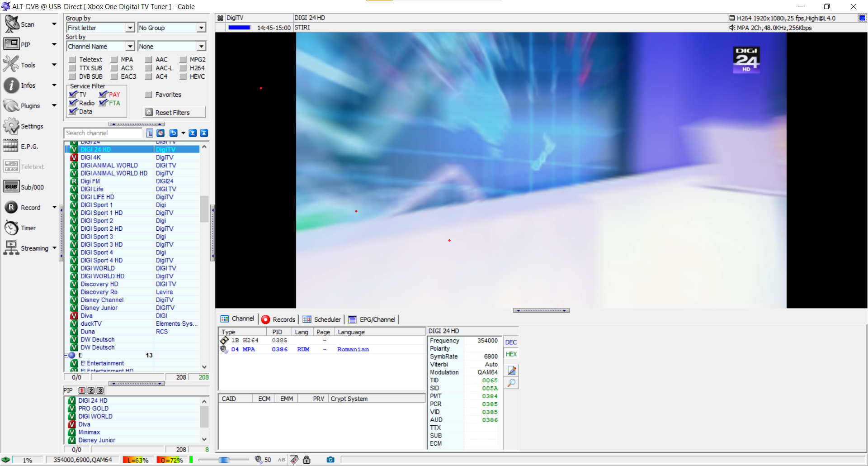Click the edit channel pencil icon
Screen dimensions: 868x466
click(512, 371)
